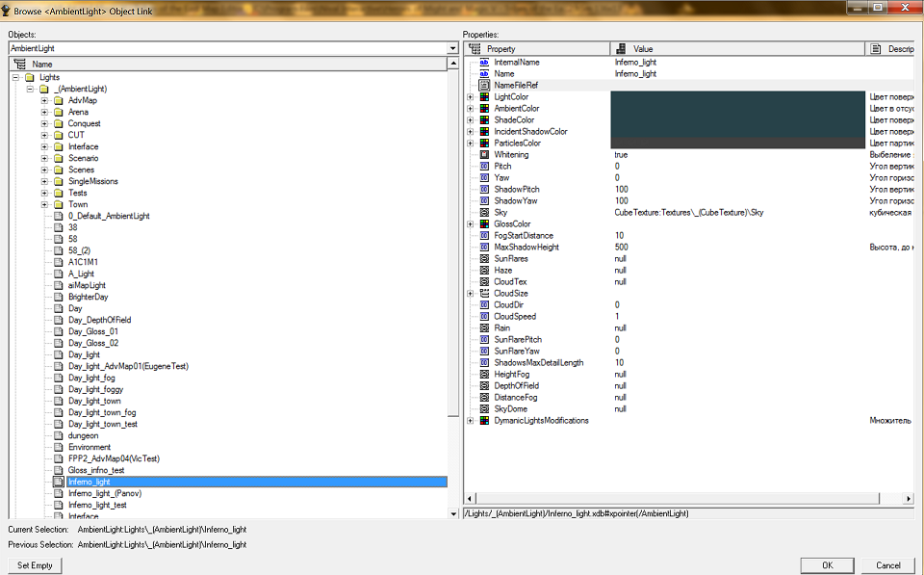Screen dimensions: 924x575
Task: Click the AmbientColor value color swatch
Action: (x=738, y=109)
